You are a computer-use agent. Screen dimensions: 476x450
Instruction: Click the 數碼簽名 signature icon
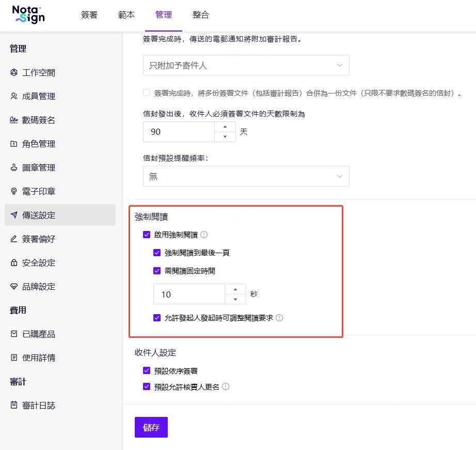point(14,120)
